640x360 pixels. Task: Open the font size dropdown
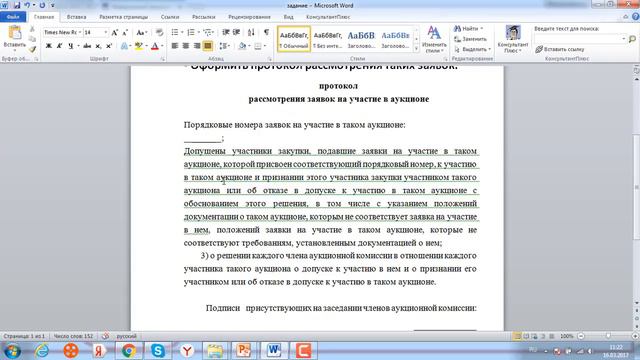click(106, 32)
